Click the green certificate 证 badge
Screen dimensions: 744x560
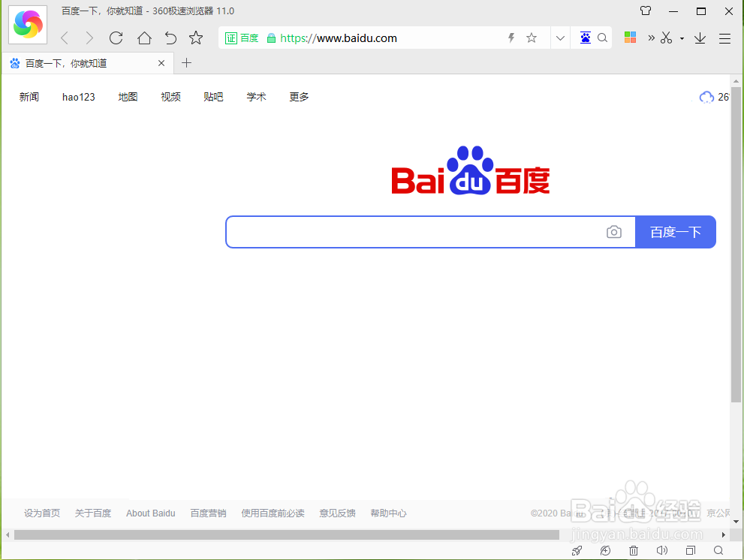231,38
